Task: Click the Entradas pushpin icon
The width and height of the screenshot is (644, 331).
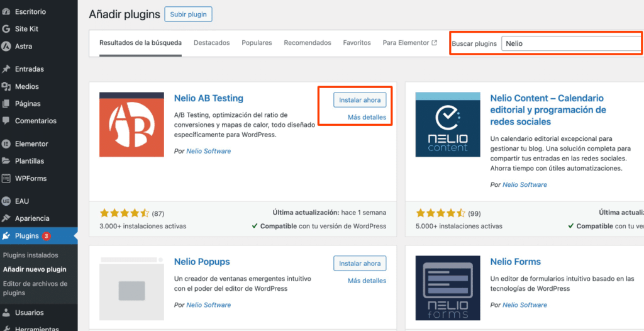Action: coord(6,69)
